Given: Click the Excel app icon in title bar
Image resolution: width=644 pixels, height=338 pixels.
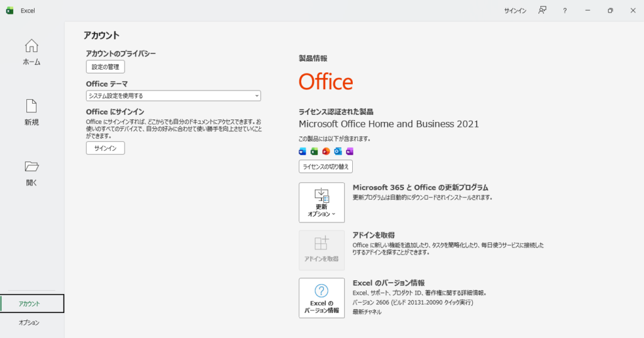Looking at the screenshot, I should click(x=10, y=11).
